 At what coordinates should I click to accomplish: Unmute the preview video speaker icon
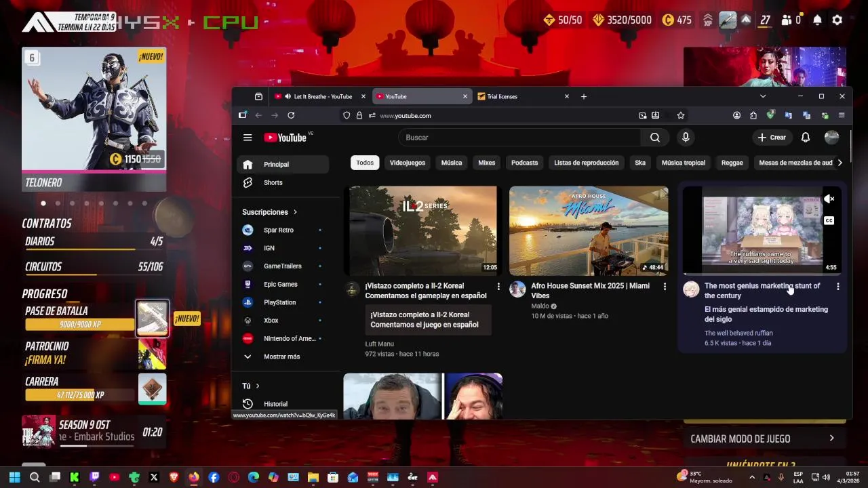[829, 199]
